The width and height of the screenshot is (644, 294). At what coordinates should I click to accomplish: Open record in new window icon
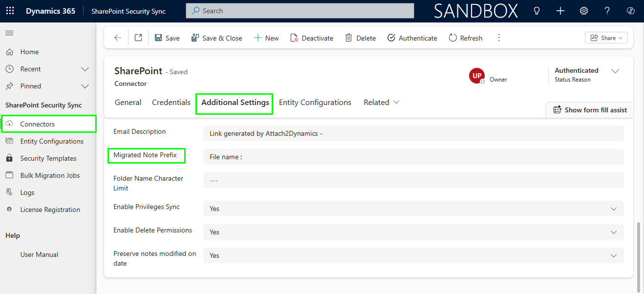[x=138, y=38]
